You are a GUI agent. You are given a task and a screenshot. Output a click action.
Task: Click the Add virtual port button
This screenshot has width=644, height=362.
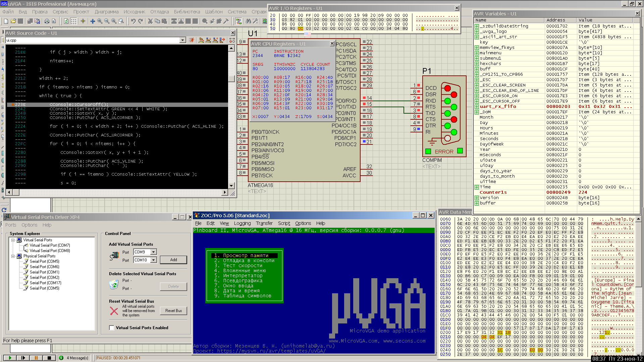point(173,260)
